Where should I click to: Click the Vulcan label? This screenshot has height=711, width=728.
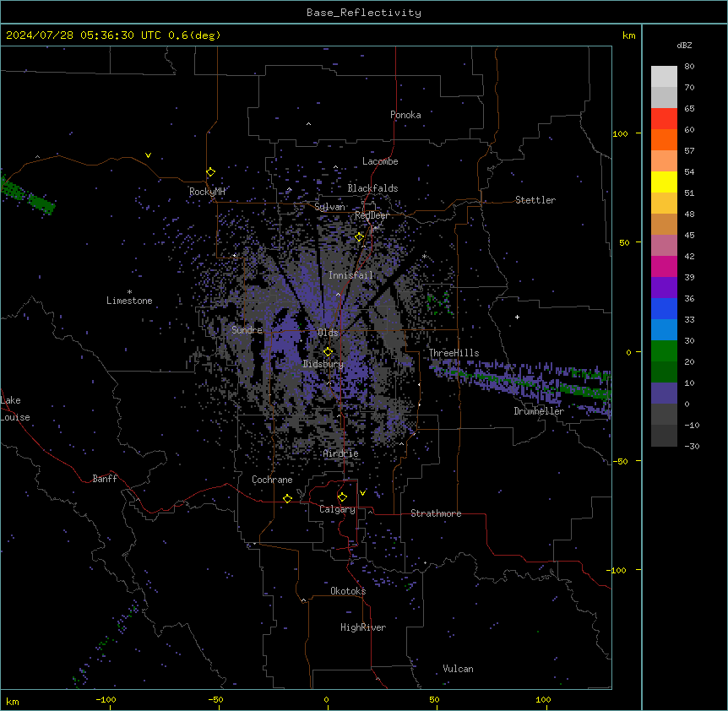pos(459,669)
